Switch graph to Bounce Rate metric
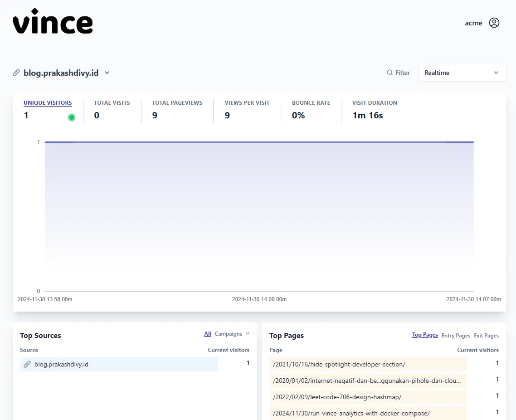This screenshot has width=516, height=420. (311, 103)
